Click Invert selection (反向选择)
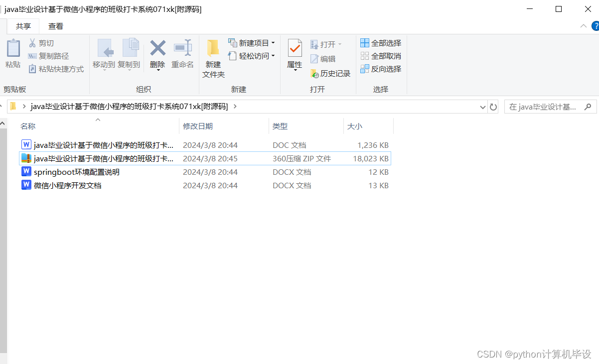This screenshot has width=599, height=364. (x=381, y=69)
